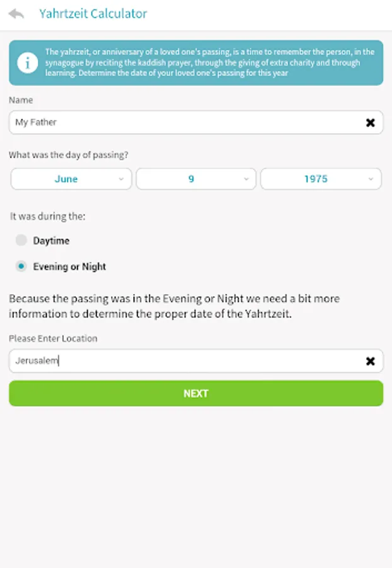
Task: Open the year dropdown showing 1975
Action: tap(321, 179)
